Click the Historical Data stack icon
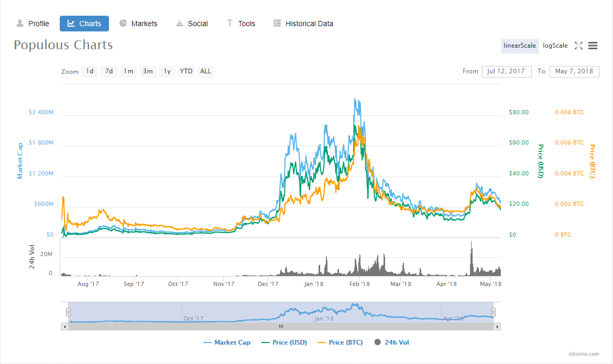Screen dimensions: 613x364 click(277, 24)
